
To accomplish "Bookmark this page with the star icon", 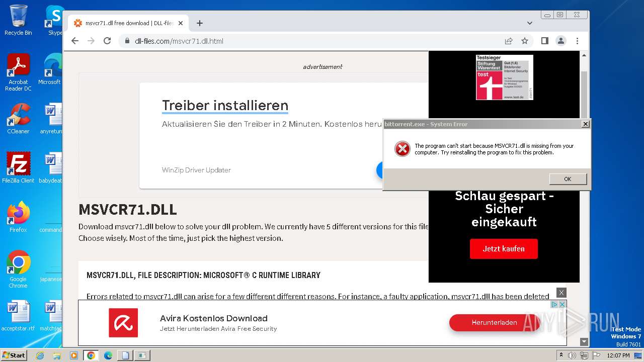I will [525, 41].
